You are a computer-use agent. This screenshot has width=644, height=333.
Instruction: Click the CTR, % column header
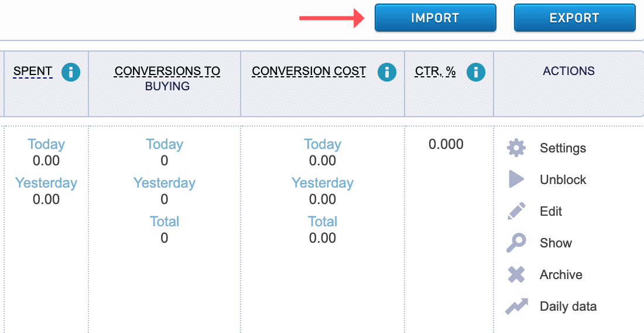[x=435, y=72]
